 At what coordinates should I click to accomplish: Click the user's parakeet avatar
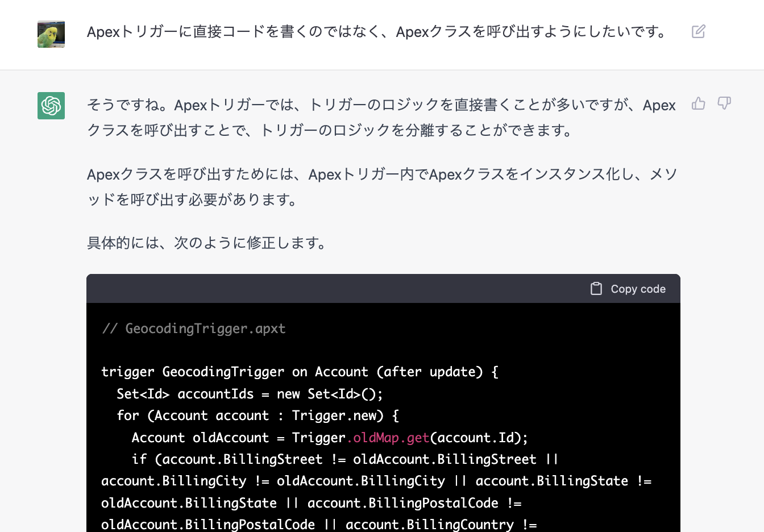(51, 34)
